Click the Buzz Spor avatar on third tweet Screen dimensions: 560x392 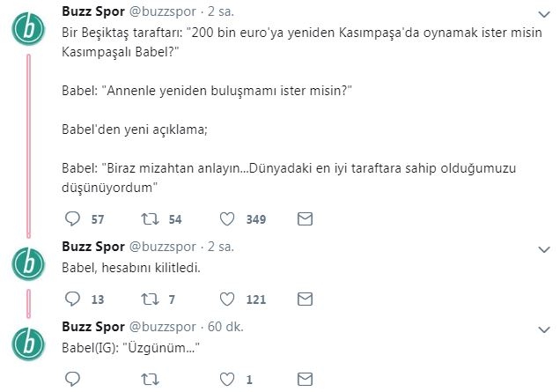tap(29, 344)
